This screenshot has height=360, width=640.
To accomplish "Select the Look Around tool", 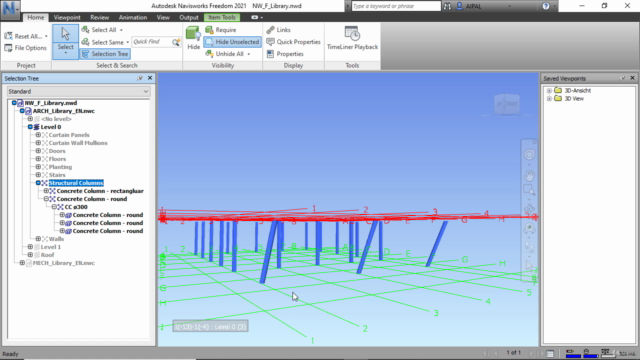I will tap(529, 228).
